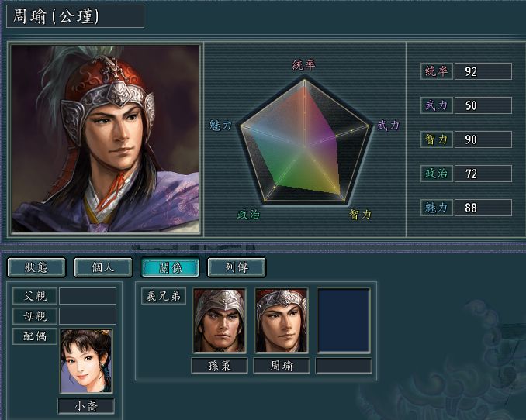Image resolution: width=526 pixels, height=420 pixels.
Task: Click the 魅力 stat value 88
Action: click(483, 208)
